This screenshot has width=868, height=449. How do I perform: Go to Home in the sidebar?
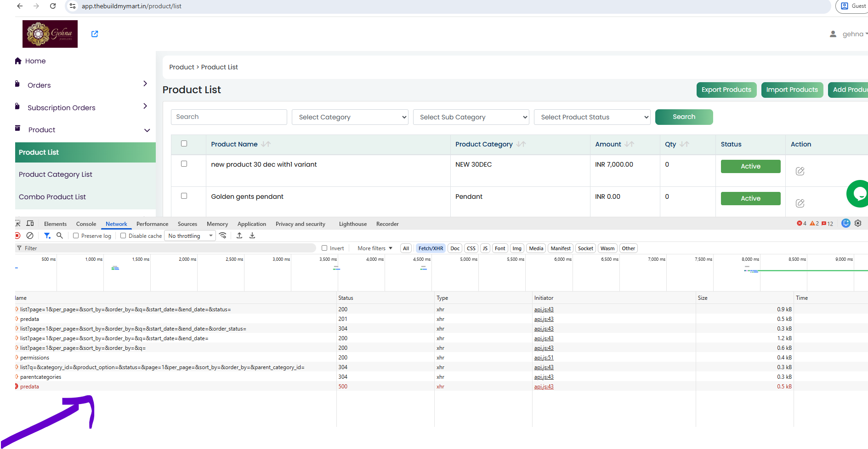30,61
